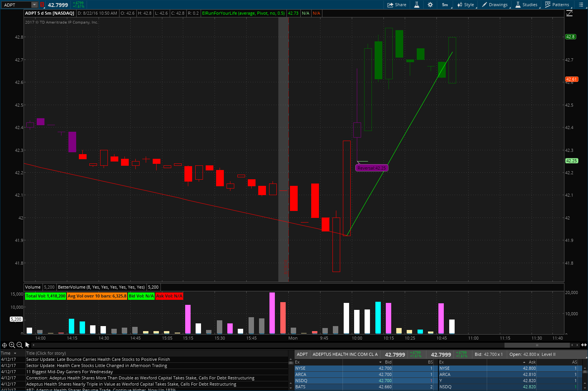Open 'Health Care Stocks Little Changed' story
The image size is (588, 391).
tap(97, 365)
